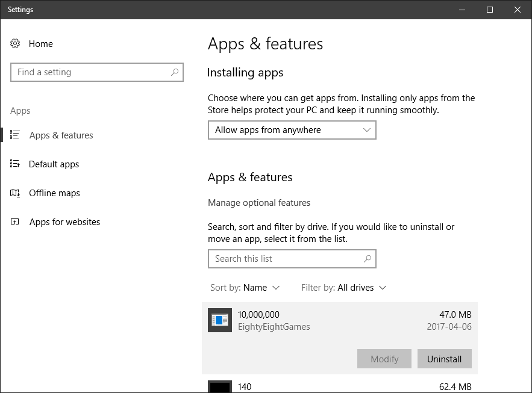Viewport: 532px width, 393px height.
Task: Open Allow apps from anywhere dropdown
Action: [292, 130]
